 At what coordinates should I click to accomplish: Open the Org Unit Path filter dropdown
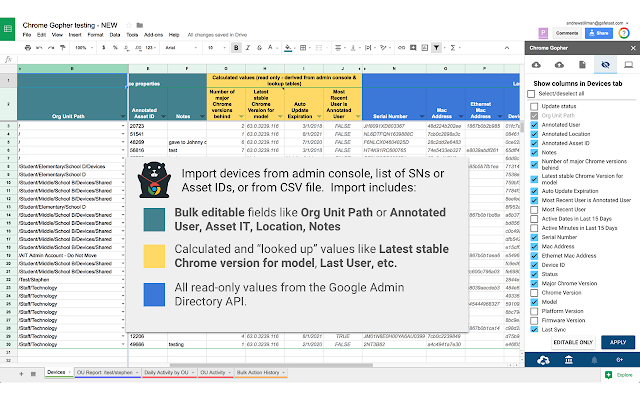pos(122,116)
